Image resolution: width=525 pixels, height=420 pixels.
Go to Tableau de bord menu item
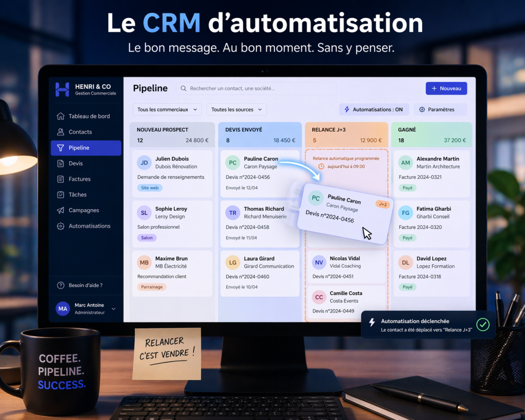tap(86, 116)
